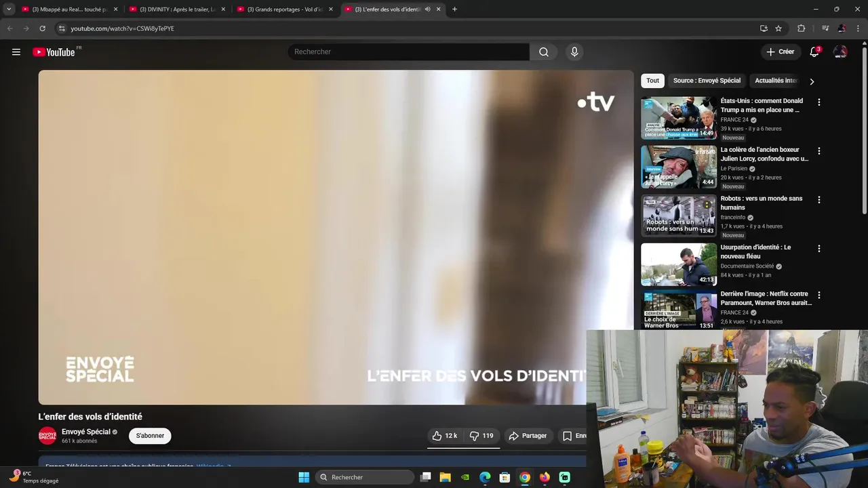
Task: Open the Donald Trump France 24 video thumbnail
Action: (x=679, y=118)
